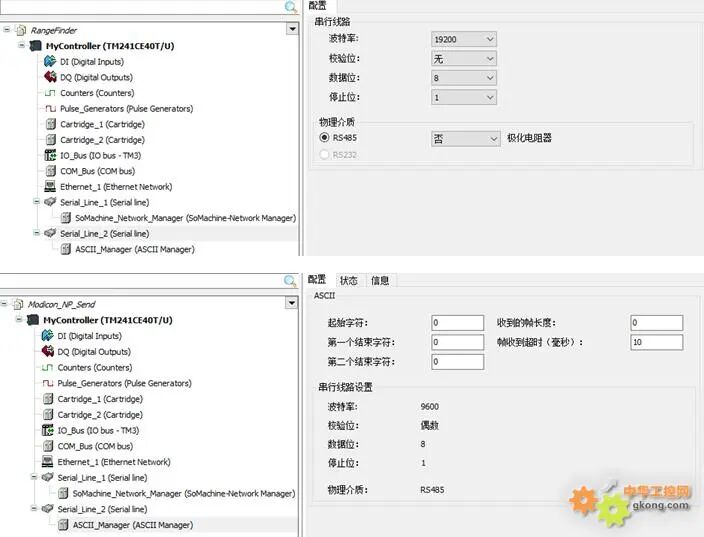Open the RangeFinder tree header dropdown arrow
This screenshot has width=704, height=537.
(292, 29)
